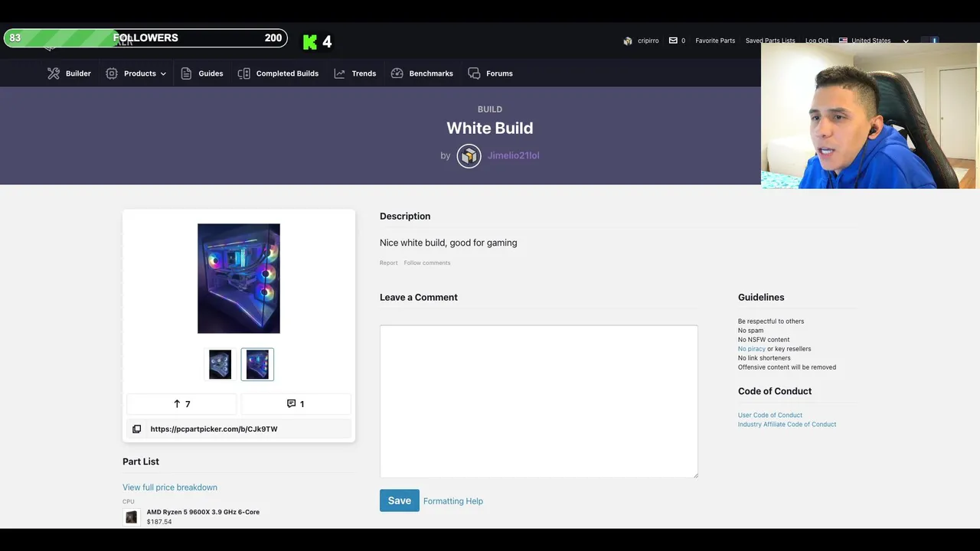The width and height of the screenshot is (980, 551).
Task: Expand the Products dropdown chevron
Action: pos(163,74)
